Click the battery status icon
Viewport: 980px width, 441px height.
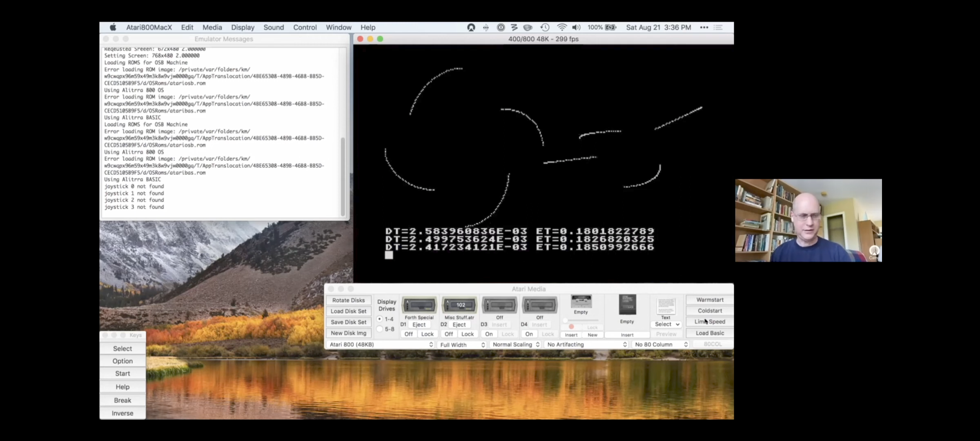coord(611,27)
